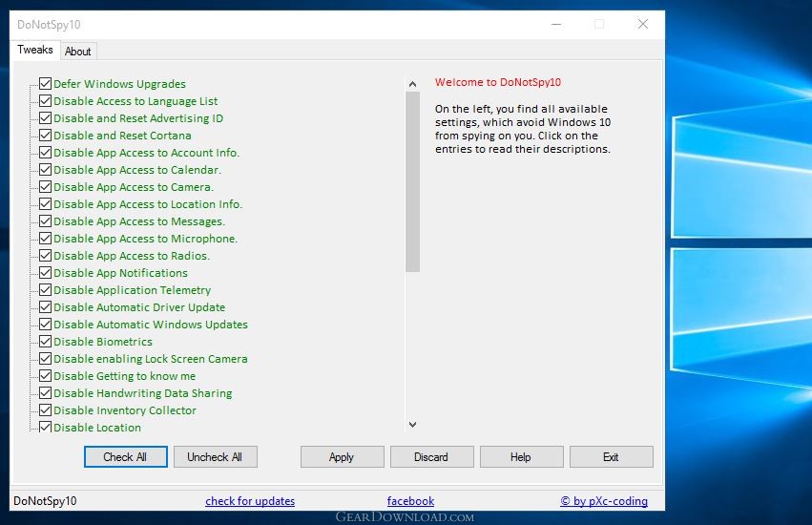This screenshot has height=525, width=812.
Task: Select Disable Application Telemetry label
Action: [132, 290]
